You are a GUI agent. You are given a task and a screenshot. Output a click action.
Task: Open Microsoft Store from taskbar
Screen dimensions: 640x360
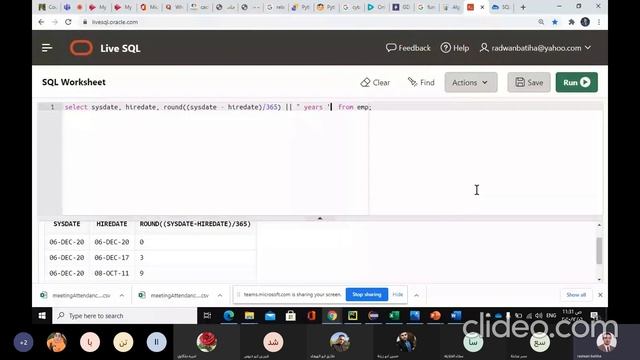291,316
